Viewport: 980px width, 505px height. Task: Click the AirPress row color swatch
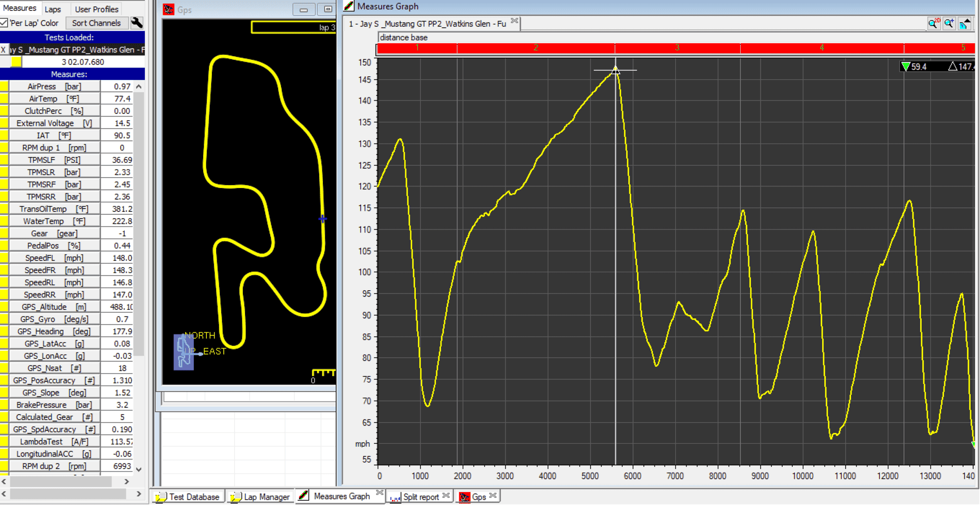pos(4,87)
